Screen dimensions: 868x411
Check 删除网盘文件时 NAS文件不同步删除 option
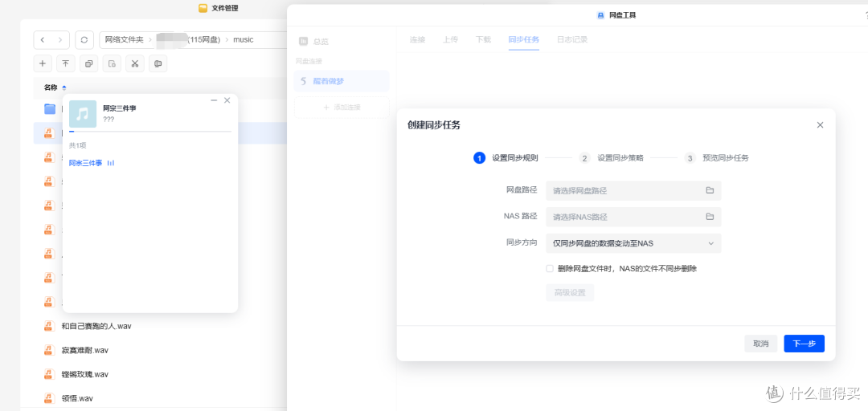(x=550, y=268)
